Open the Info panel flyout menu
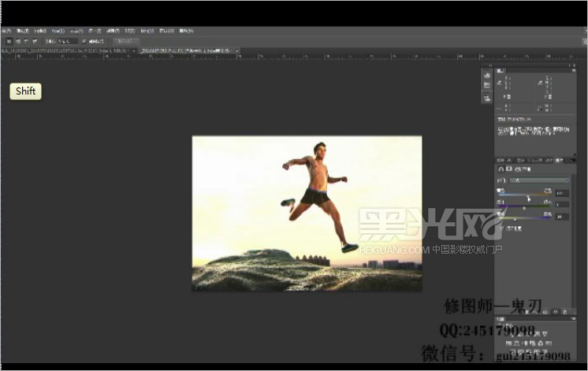The height and width of the screenshot is (371, 588). tap(573, 70)
